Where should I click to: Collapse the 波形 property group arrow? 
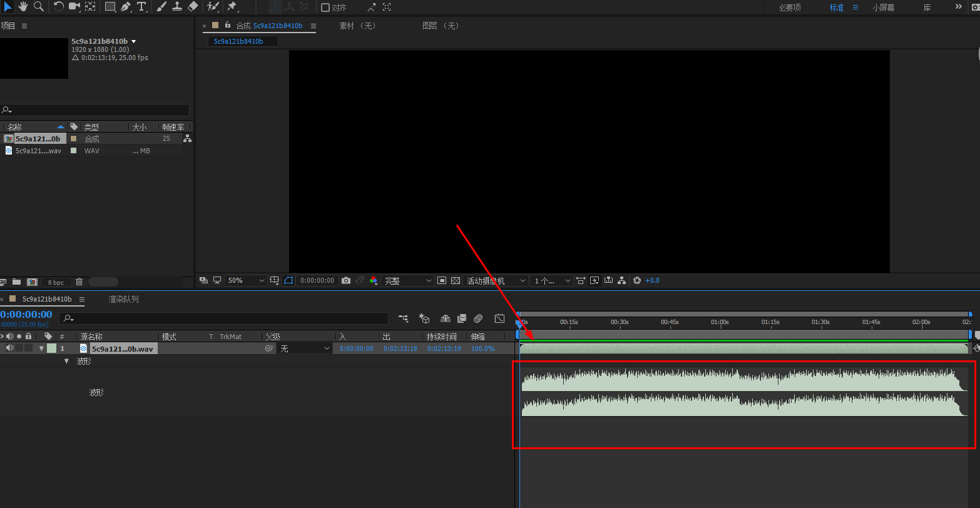[67, 361]
